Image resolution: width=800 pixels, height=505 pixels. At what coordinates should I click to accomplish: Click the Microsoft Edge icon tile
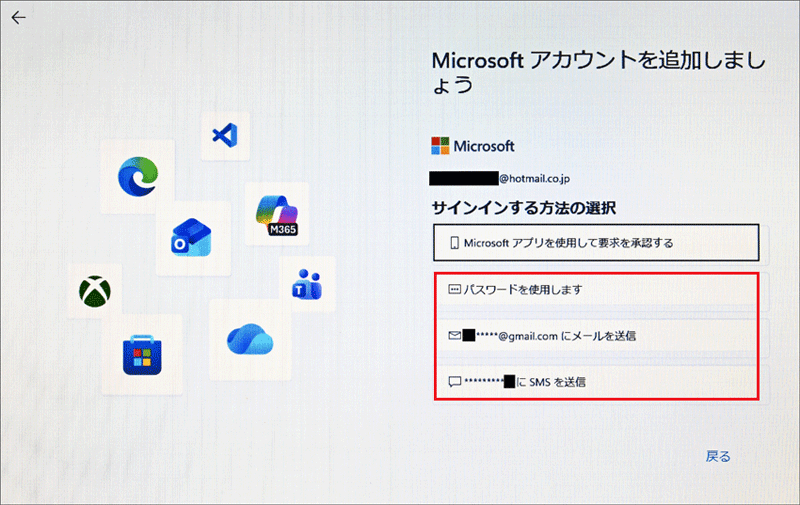click(x=138, y=176)
